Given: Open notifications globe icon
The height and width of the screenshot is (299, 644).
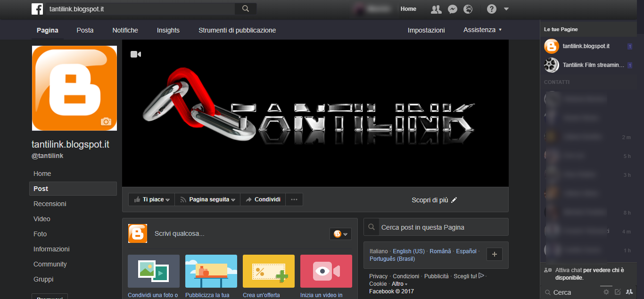Looking at the screenshot, I should click(468, 9).
